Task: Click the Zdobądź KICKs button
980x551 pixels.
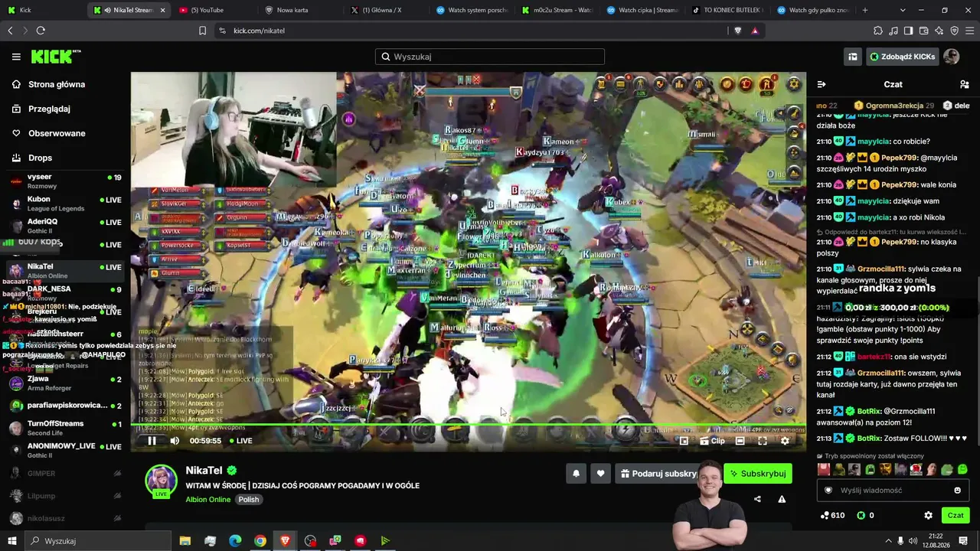Action: point(903,57)
